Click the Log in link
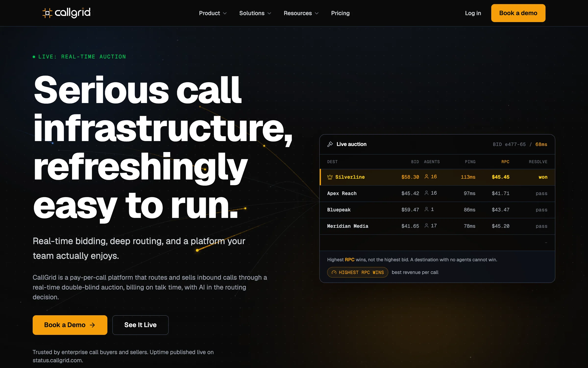Image resolution: width=588 pixels, height=368 pixels. pyautogui.click(x=473, y=13)
